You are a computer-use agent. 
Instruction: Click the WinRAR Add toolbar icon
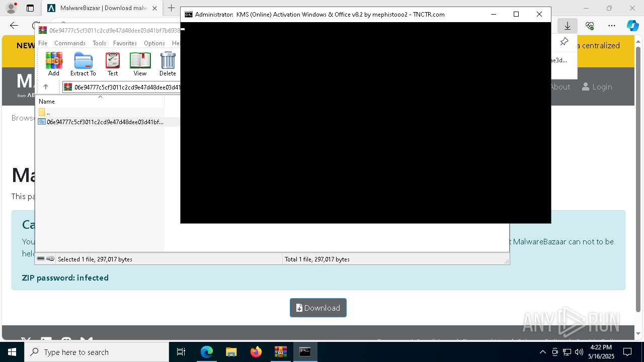(54, 64)
